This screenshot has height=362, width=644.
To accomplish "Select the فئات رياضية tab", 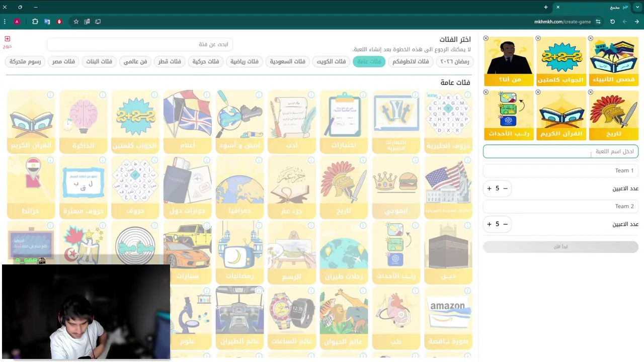I will (245, 61).
